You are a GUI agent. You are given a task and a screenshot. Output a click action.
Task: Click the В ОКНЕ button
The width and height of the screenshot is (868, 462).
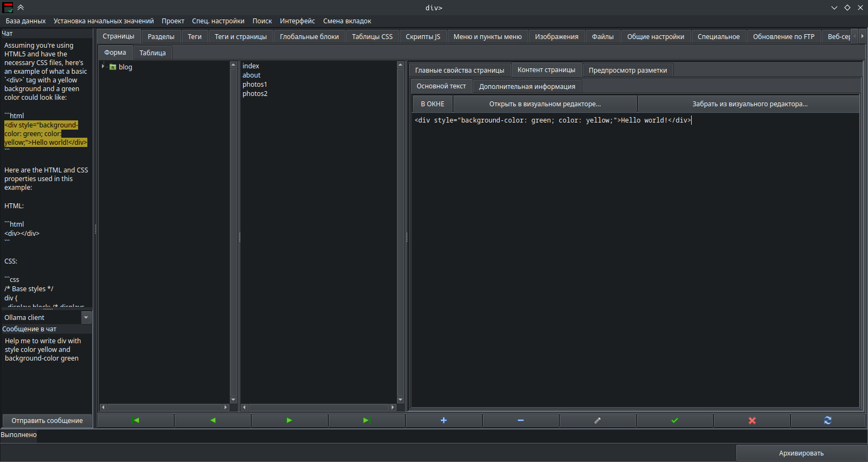(432, 104)
